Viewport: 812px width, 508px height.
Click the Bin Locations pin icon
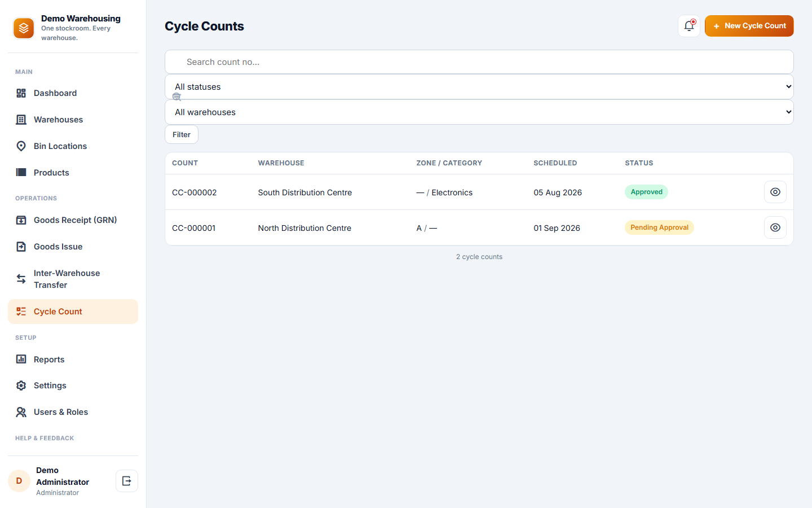click(21, 146)
